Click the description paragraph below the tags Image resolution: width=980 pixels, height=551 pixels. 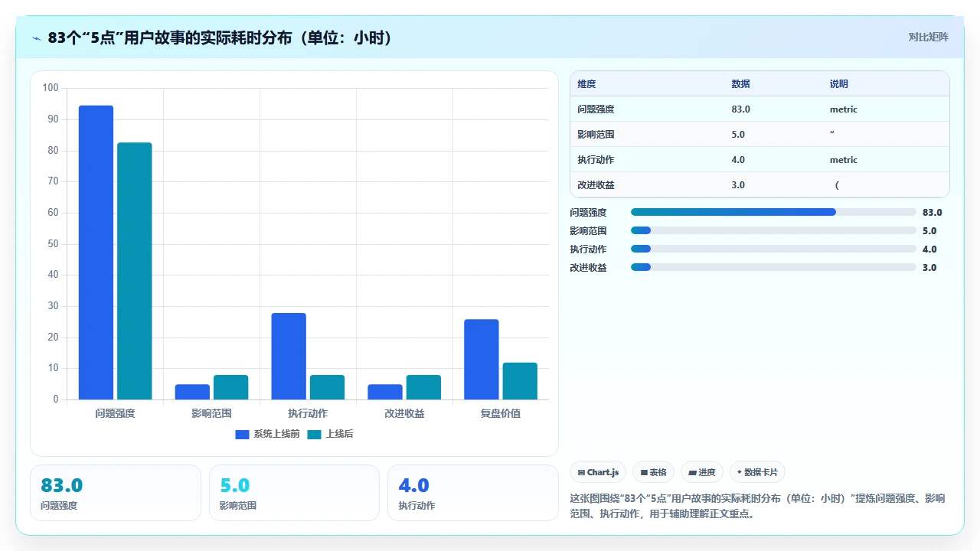point(758,506)
